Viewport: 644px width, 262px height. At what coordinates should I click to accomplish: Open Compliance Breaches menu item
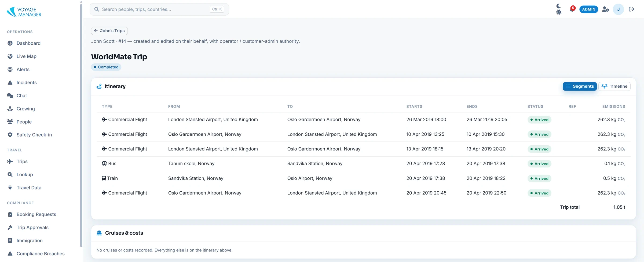point(41,254)
